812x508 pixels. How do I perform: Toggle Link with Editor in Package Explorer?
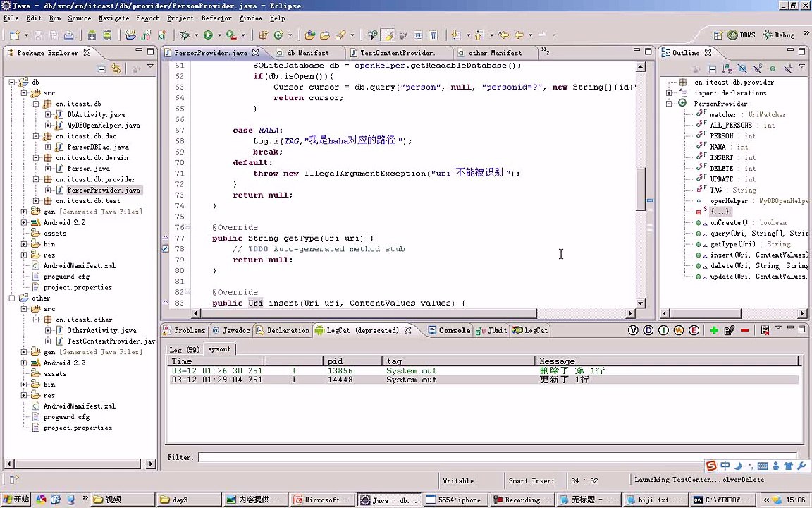[116, 69]
